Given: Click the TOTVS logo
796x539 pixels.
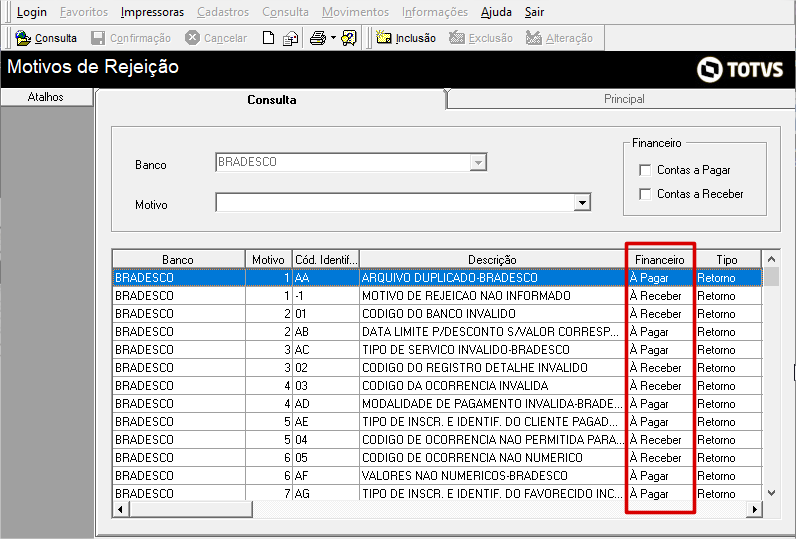Looking at the screenshot, I should 740,69.
